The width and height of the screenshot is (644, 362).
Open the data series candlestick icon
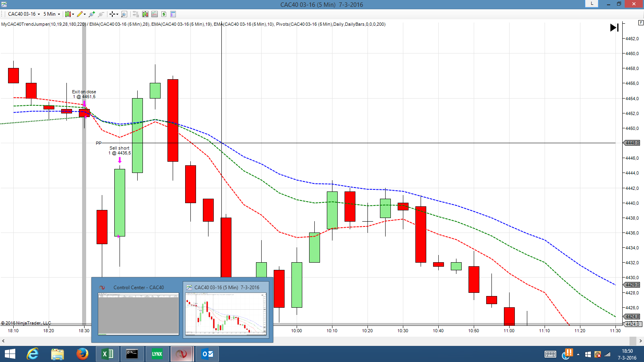click(145, 14)
